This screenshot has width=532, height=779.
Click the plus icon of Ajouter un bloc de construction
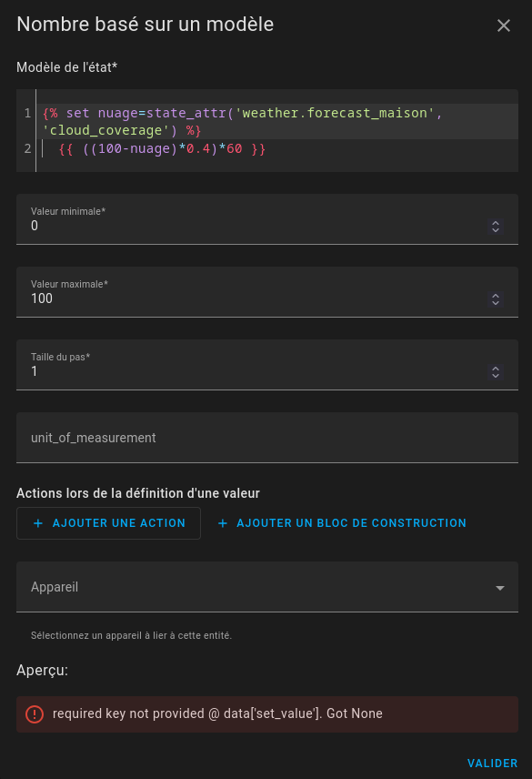point(223,523)
